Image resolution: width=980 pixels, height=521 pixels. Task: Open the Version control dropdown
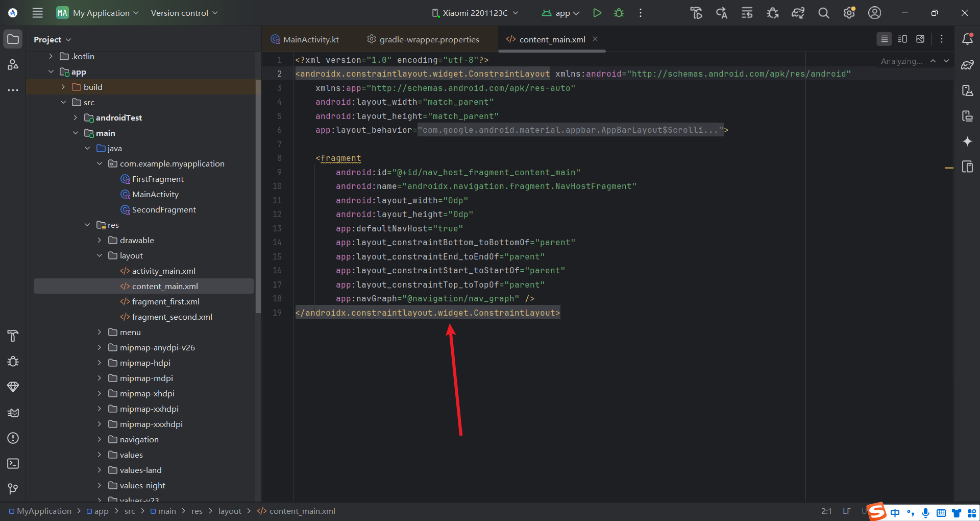click(184, 13)
